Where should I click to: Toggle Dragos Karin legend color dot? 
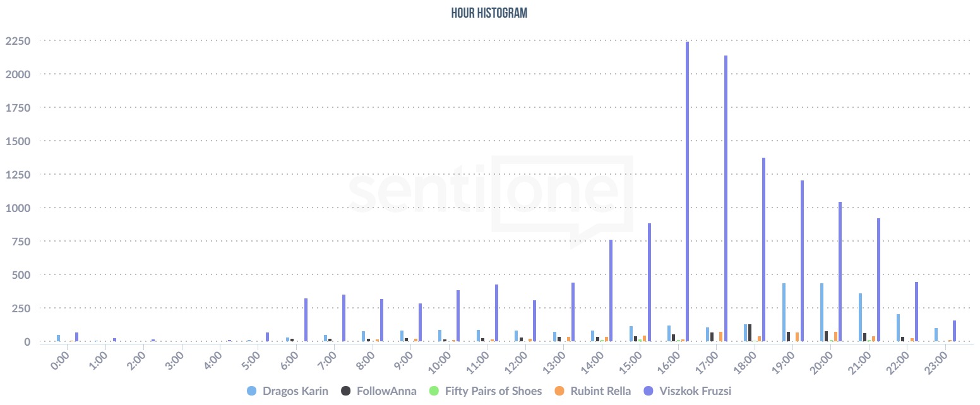tap(252, 391)
